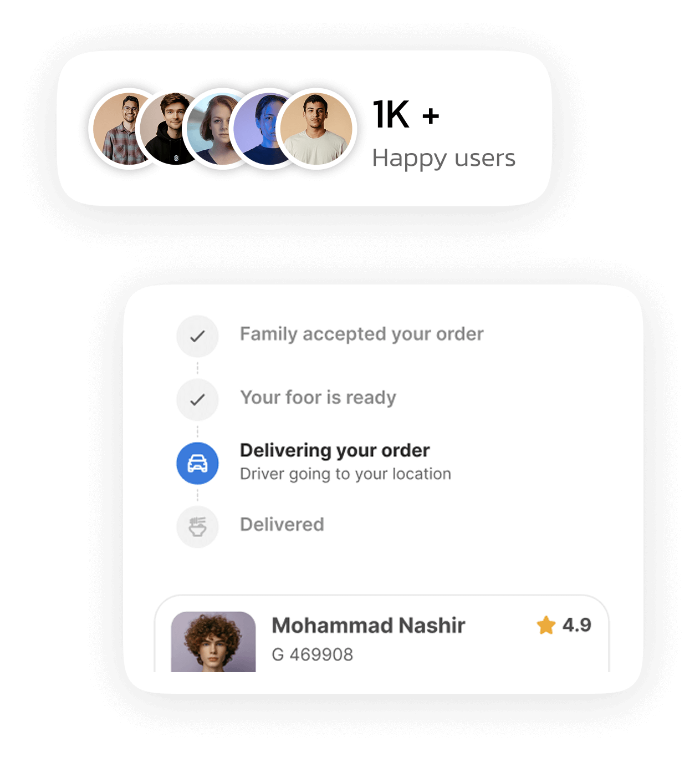Click the Driver going to your location subtitle
The image size is (700, 757).
tap(345, 474)
